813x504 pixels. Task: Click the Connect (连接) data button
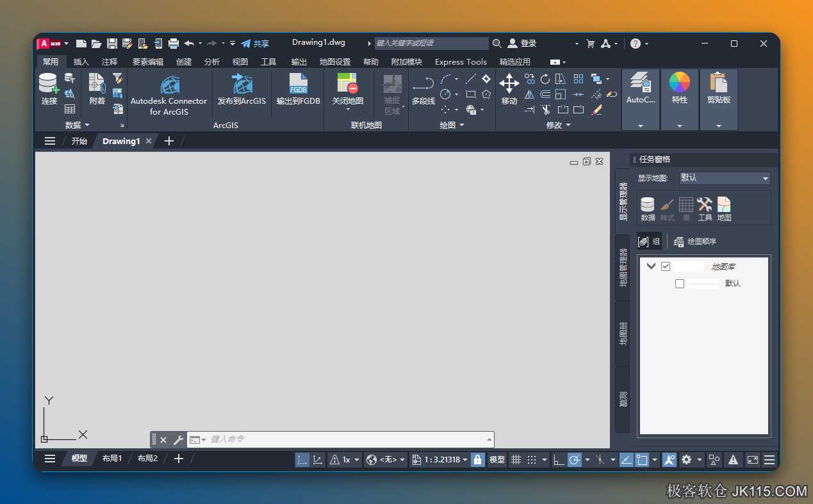pos(49,89)
